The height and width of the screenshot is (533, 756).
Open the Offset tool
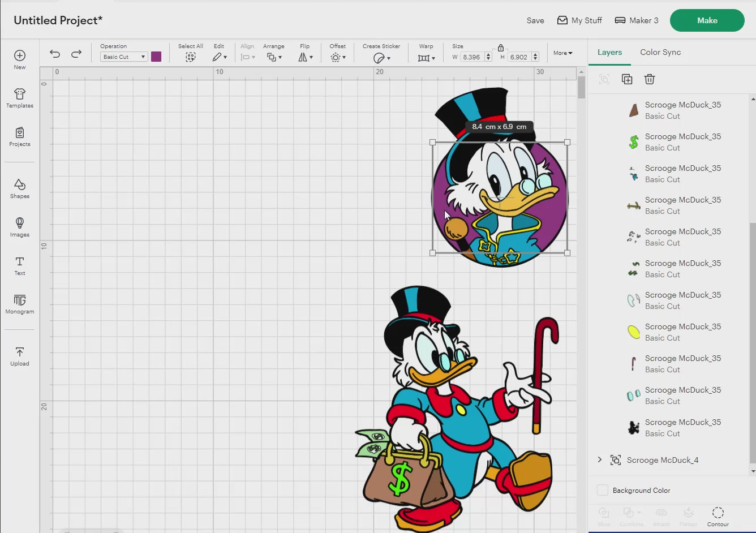[x=338, y=57]
